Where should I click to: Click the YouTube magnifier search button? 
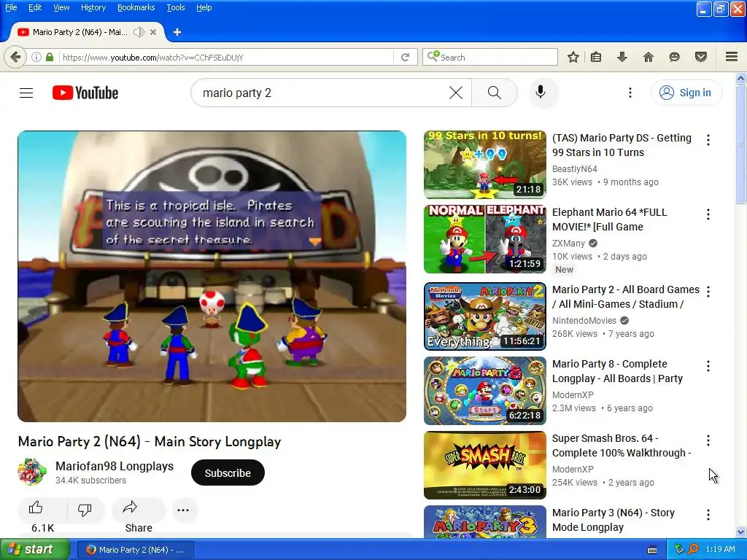pyautogui.click(x=494, y=93)
